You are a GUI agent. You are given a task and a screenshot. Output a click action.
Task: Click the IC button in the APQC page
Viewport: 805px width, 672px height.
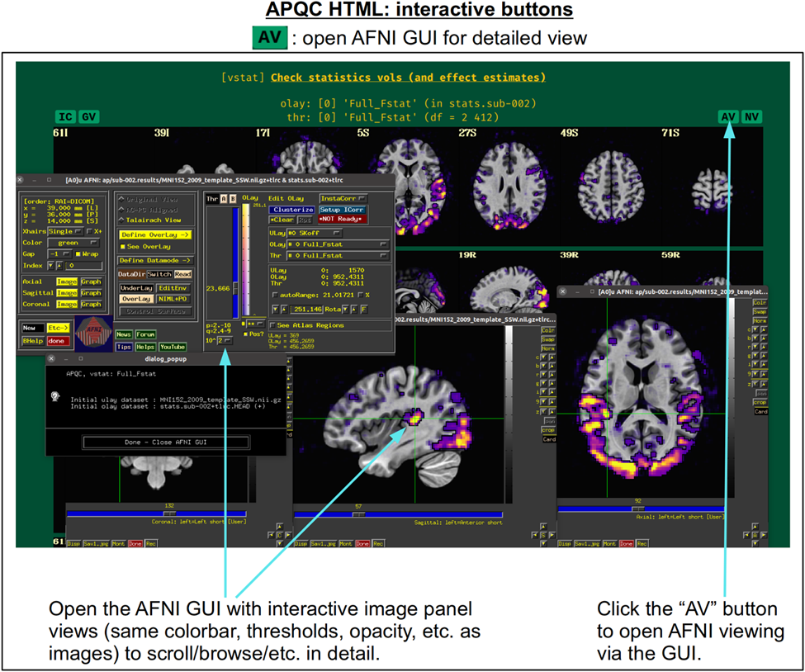pyautogui.click(x=65, y=117)
